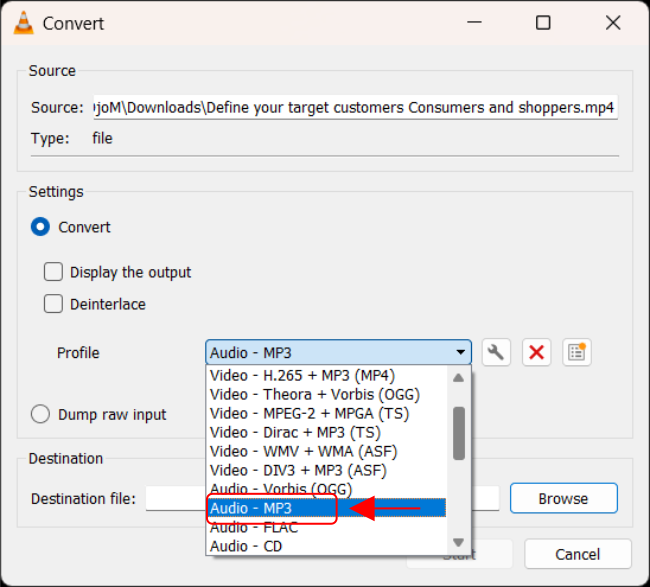Select Audio - MP3 in the list
This screenshot has height=587, width=650.
point(326,508)
